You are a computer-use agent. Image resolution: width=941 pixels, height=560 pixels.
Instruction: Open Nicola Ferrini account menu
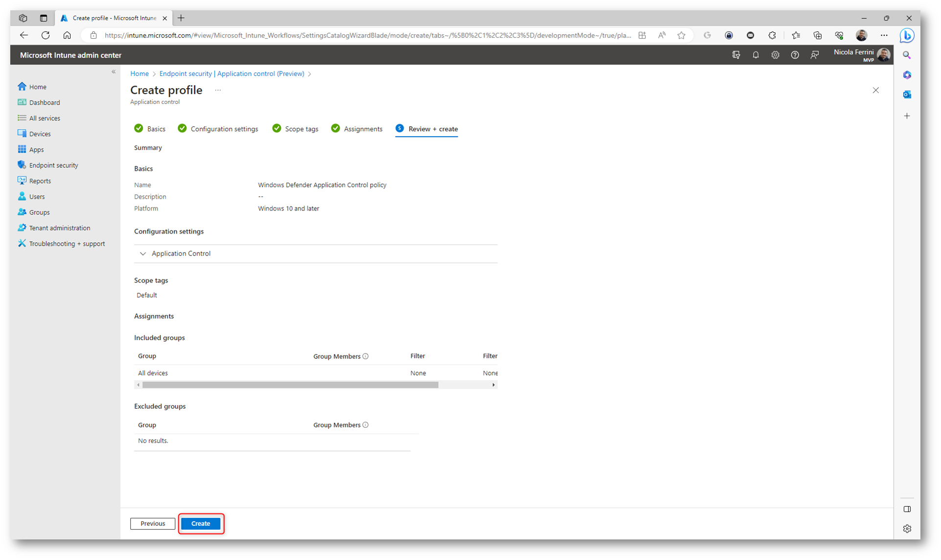862,55
